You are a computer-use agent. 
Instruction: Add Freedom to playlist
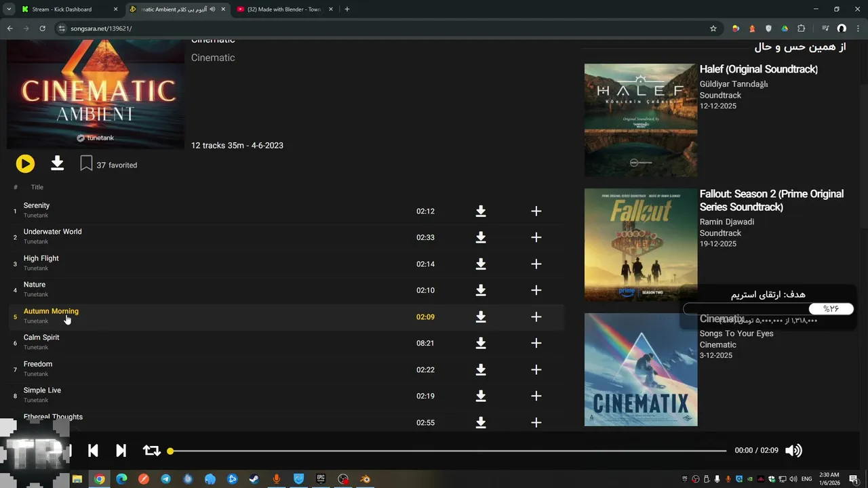click(536, 370)
